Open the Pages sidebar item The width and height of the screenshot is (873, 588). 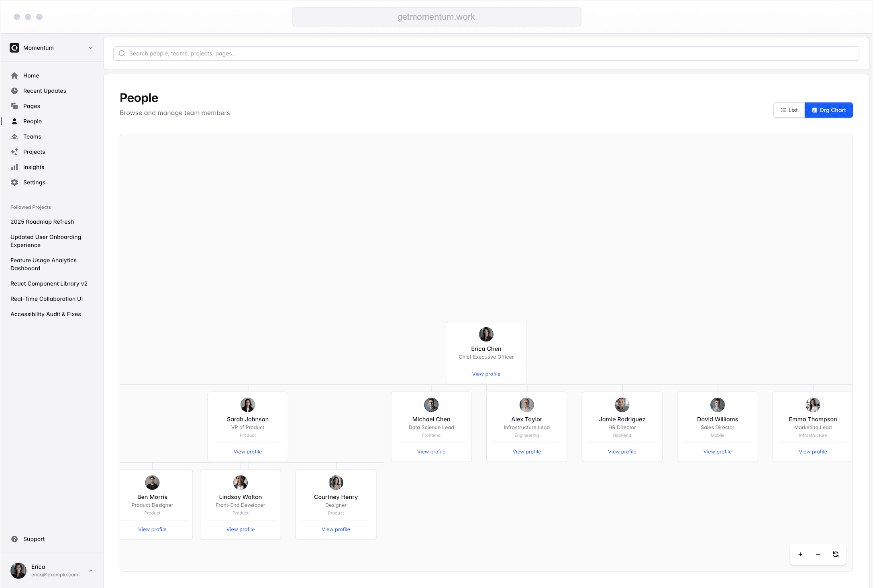click(31, 106)
